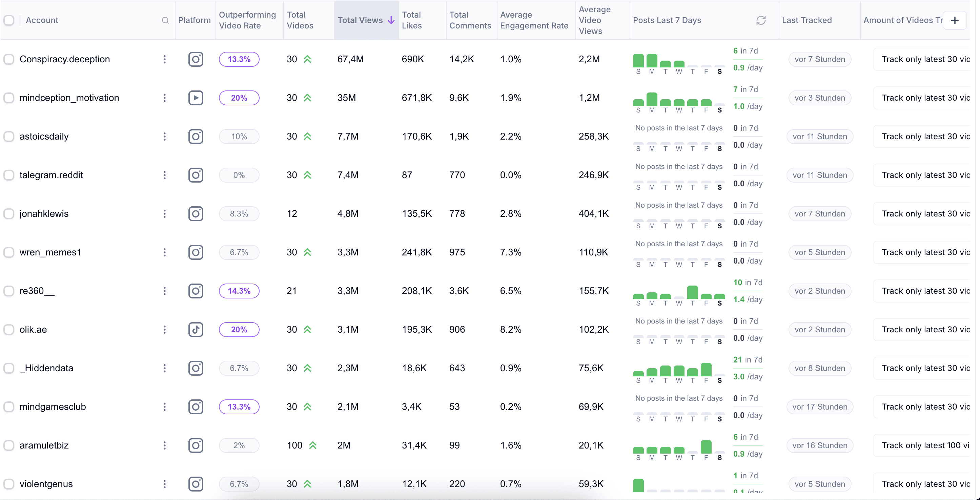Click Instagram platform icon for astoicsdaily
The height and width of the screenshot is (500, 980).
(x=196, y=137)
